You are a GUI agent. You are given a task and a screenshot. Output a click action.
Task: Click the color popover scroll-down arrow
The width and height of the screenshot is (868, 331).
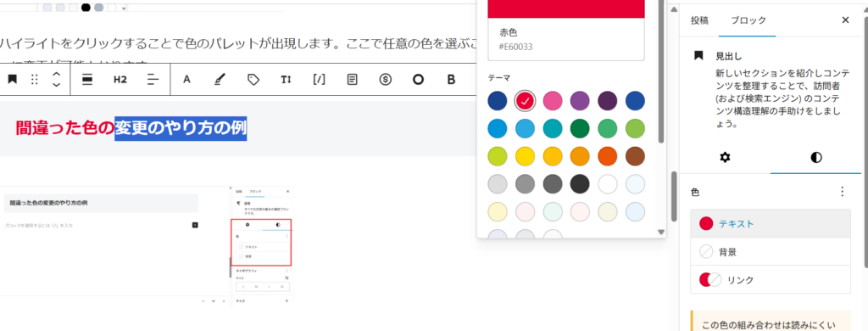coord(661,232)
